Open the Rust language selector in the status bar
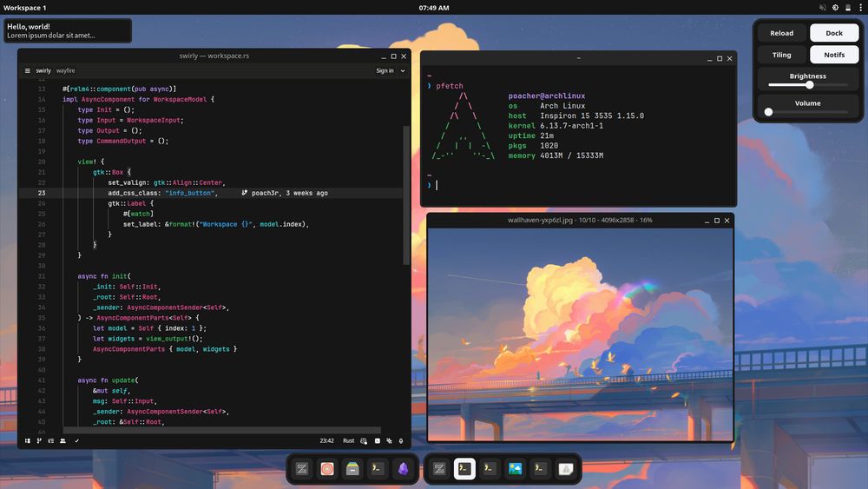Image resolution: width=868 pixels, height=489 pixels. click(x=348, y=441)
